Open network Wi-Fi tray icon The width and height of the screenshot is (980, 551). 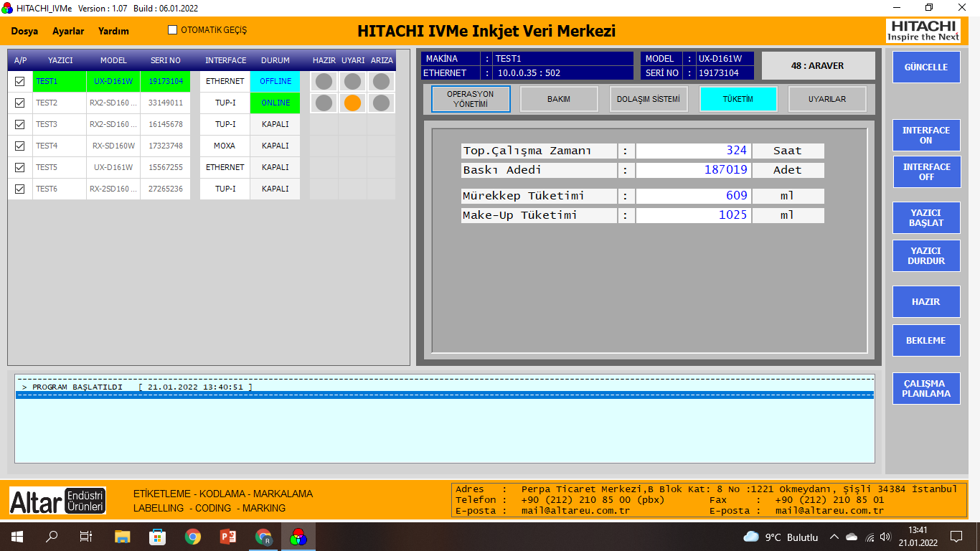(x=869, y=537)
